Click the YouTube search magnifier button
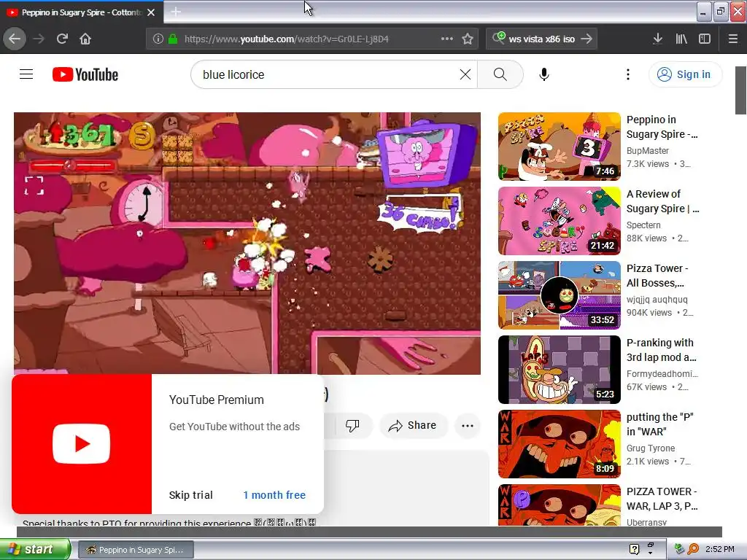747x560 pixels. point(500,74)
